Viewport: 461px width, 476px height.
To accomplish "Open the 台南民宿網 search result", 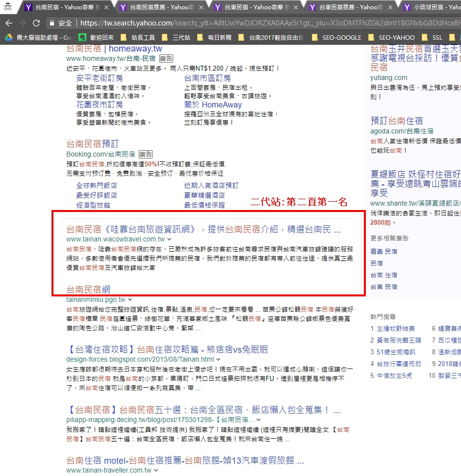I will coord(88,290).
